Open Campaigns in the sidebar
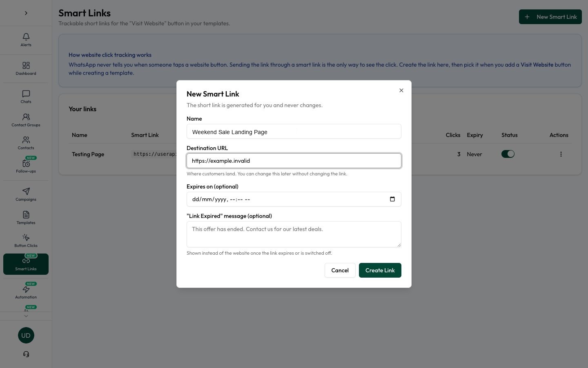The image size is (588, 368). 26,195
